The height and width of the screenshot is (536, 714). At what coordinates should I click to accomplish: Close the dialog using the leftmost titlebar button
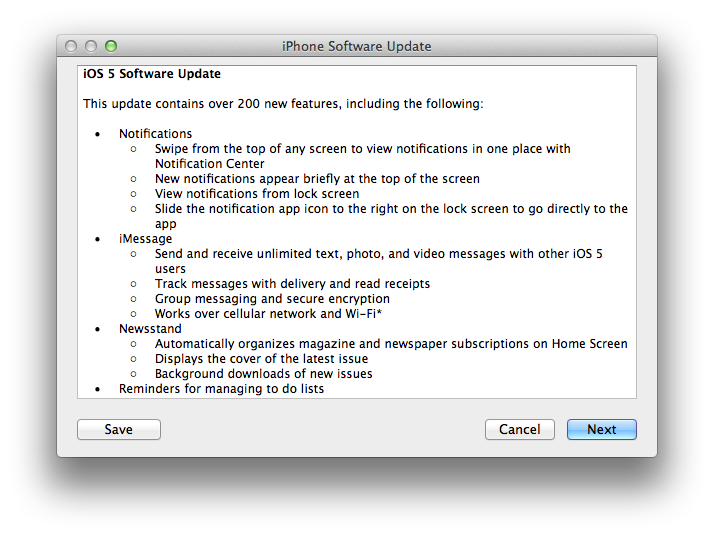point(71,46)
